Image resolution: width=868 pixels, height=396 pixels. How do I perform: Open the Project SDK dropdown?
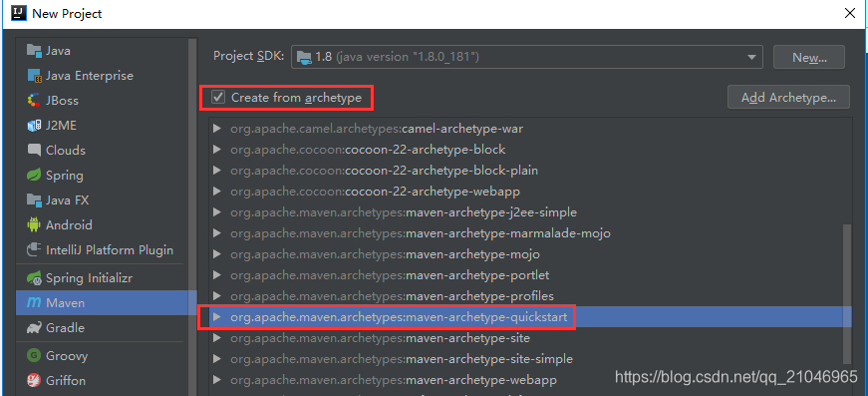pos(526,57)
